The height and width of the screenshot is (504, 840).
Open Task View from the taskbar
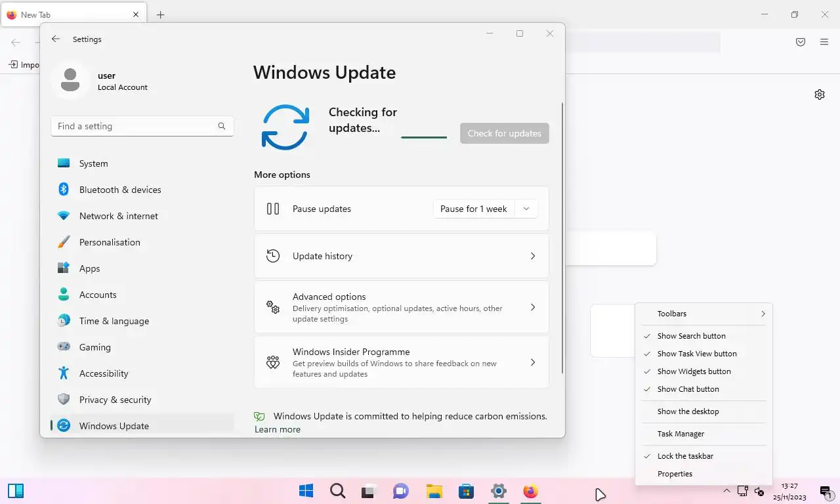coord(369,491)
